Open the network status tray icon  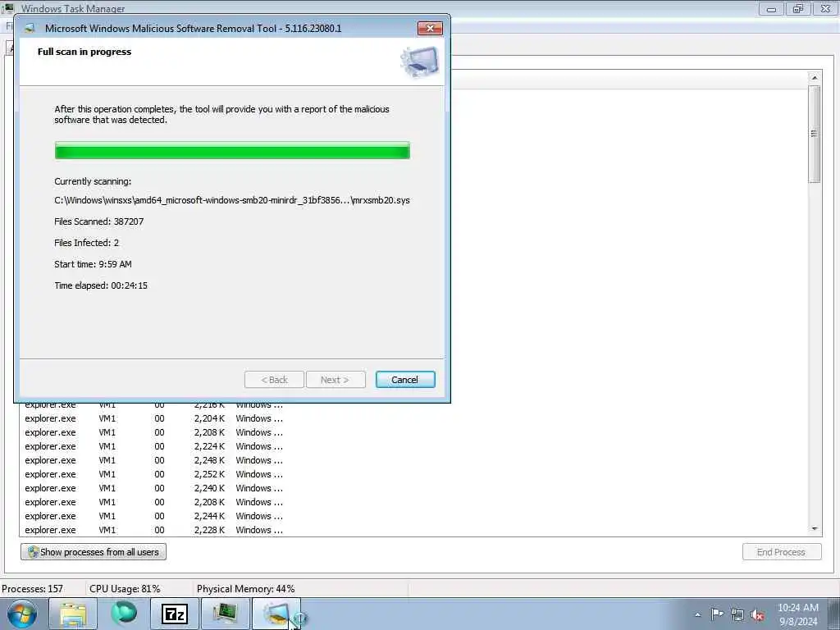click(737, 615)
